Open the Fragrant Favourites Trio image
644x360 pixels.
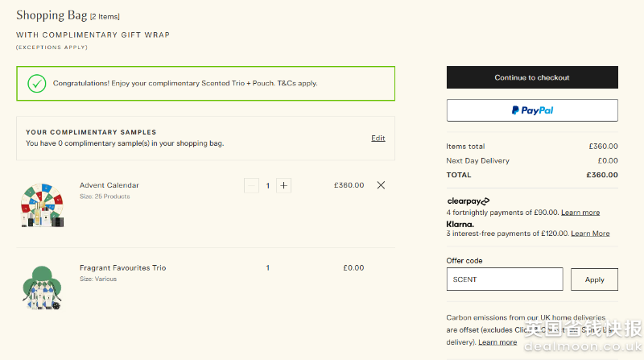tap(42, 288)
